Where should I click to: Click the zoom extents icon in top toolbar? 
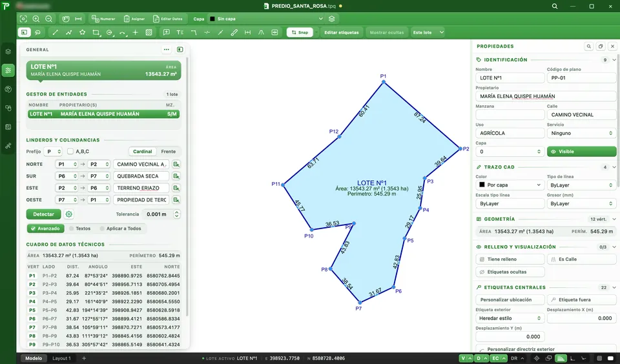23,19
